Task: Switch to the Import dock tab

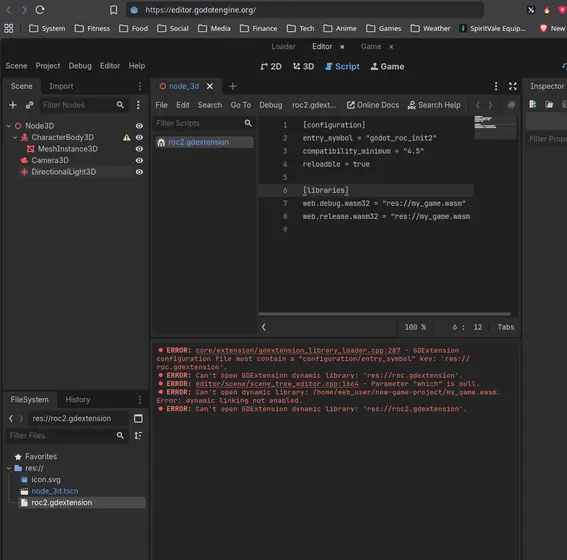Action: [61, 86]
